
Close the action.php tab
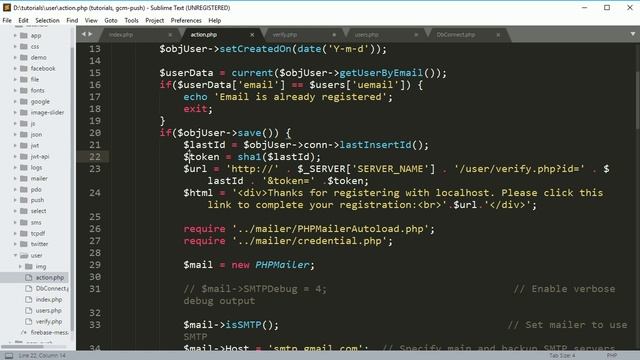click(252, 35)
